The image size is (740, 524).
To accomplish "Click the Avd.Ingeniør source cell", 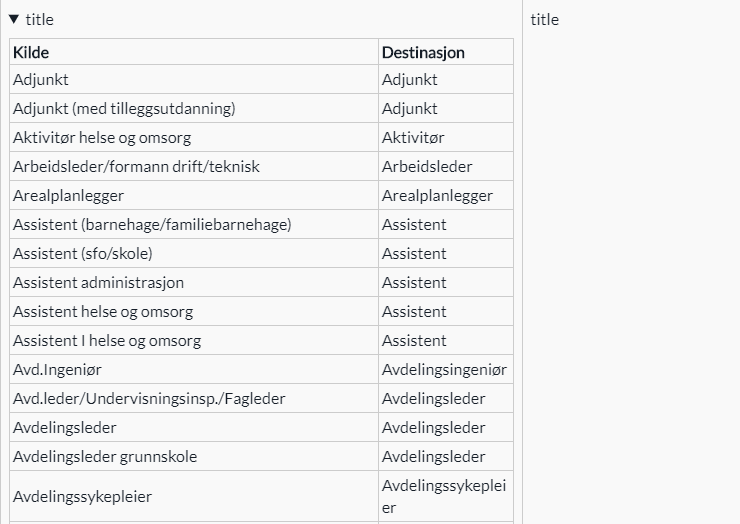I will [57, 370].
